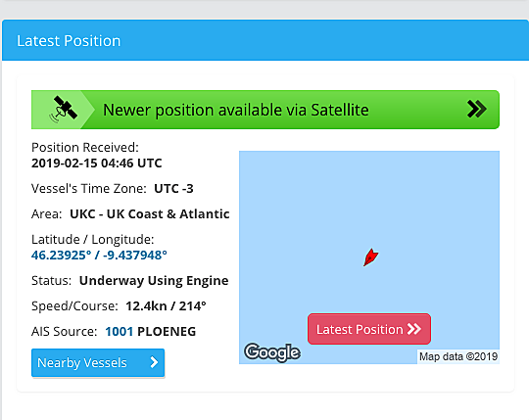529x420 pixels.
Task: Click the satellite icon on green banner
Action: pos(64,110)
